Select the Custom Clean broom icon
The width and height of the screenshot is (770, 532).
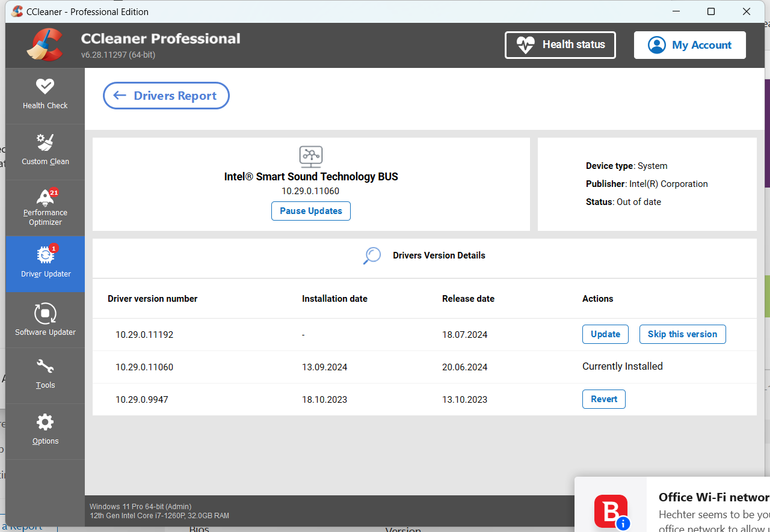click(x=45, y=143)
